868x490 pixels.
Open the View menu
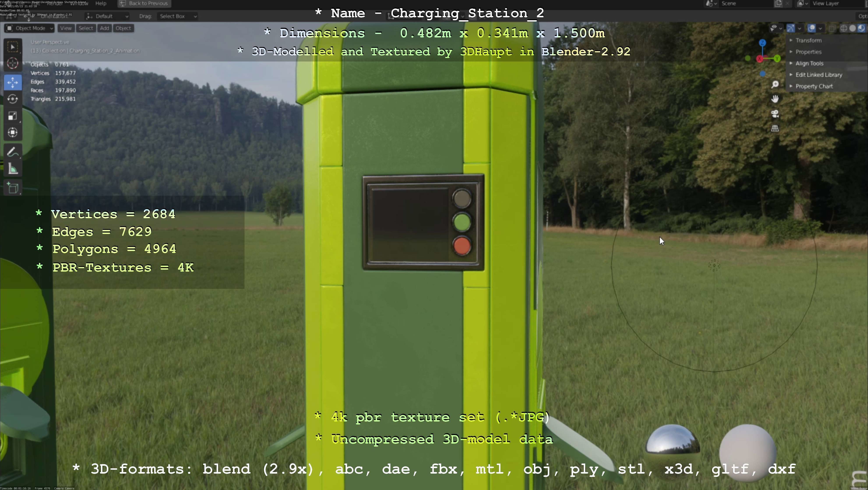click(x=66, y=28)
